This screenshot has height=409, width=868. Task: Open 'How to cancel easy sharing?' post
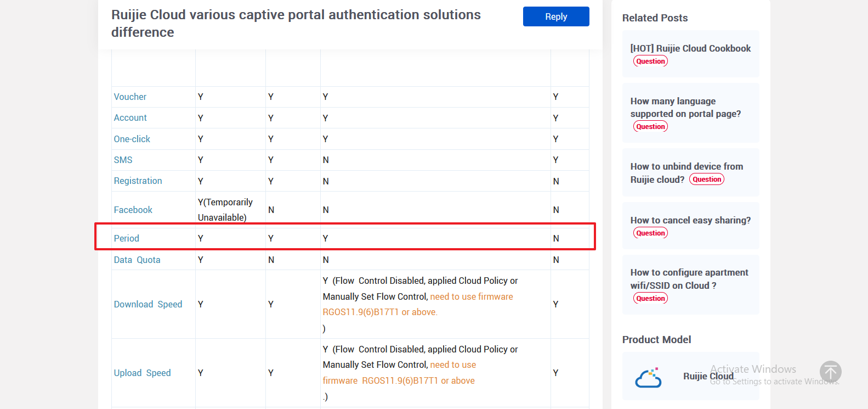click(x=690, y=220)
